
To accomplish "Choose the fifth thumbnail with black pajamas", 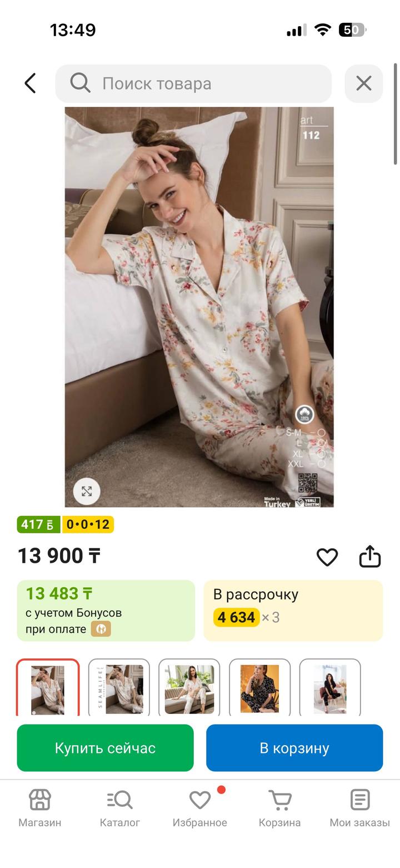I will (330, 688).
